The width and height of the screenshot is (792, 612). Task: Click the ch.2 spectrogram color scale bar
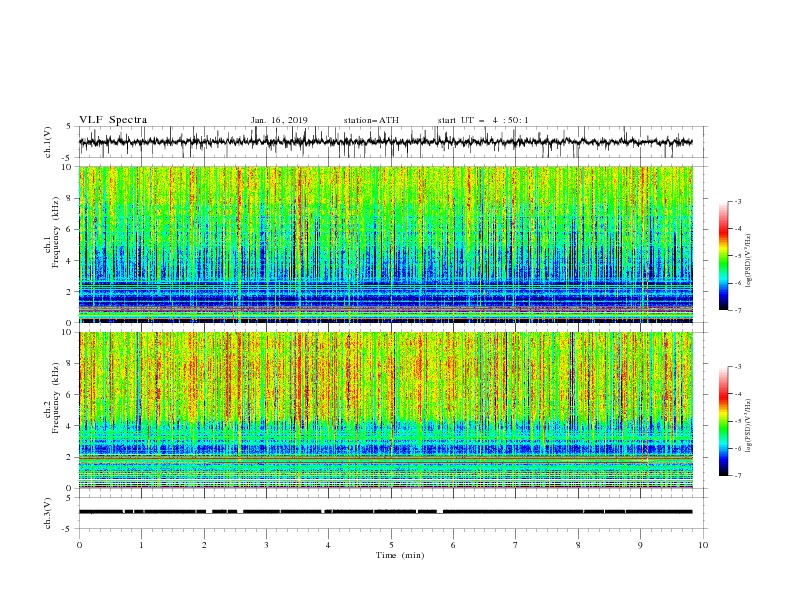coord(724,421)
